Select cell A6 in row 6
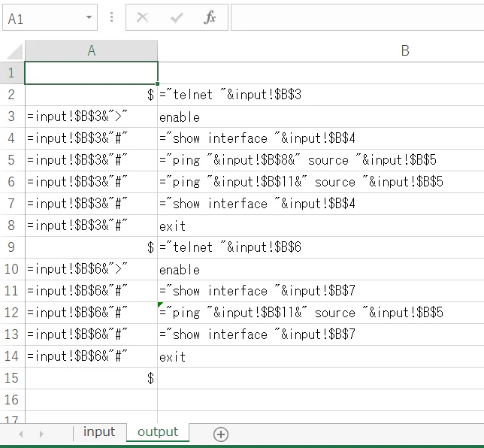 92,182
